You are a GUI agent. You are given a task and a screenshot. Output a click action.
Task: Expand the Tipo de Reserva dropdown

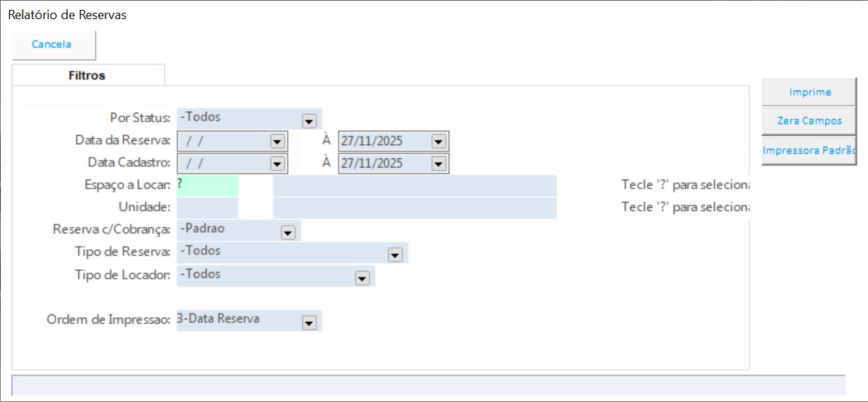click(395, 255)
